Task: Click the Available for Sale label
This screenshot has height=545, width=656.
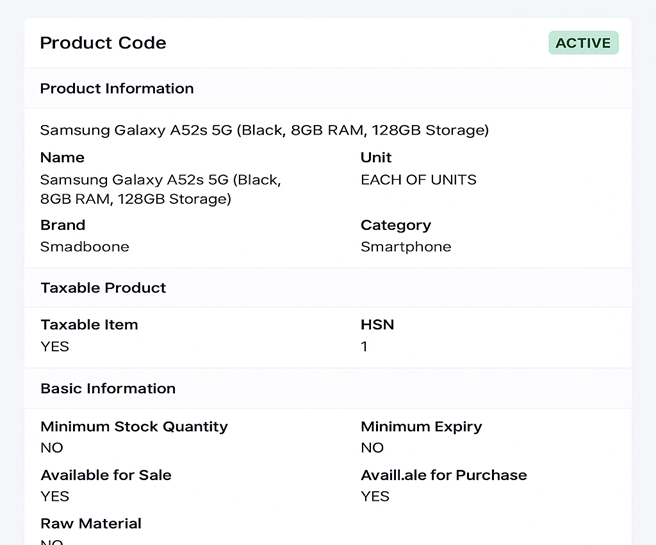Action: point(106,475)
